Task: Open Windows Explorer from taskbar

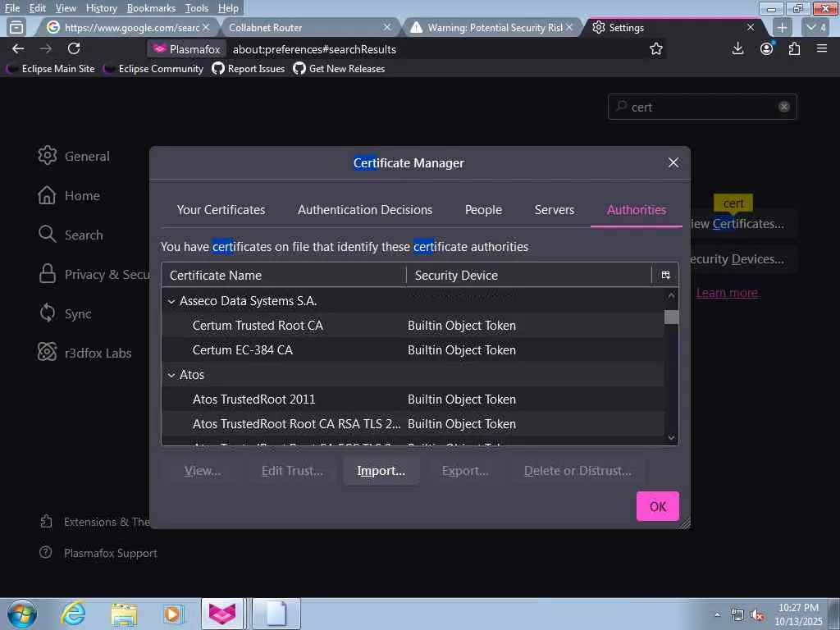Action: pyautogui.click(x=124, y=614)
